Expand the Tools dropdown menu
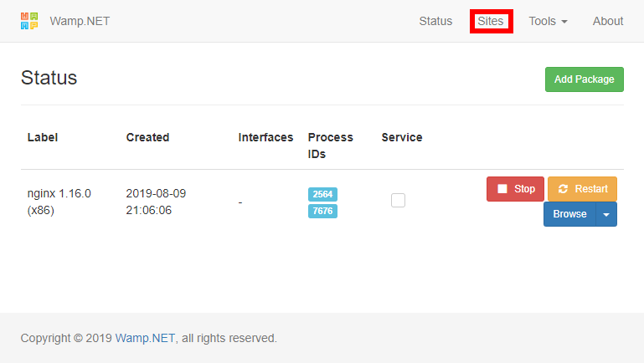 click(x=548, y=21)
